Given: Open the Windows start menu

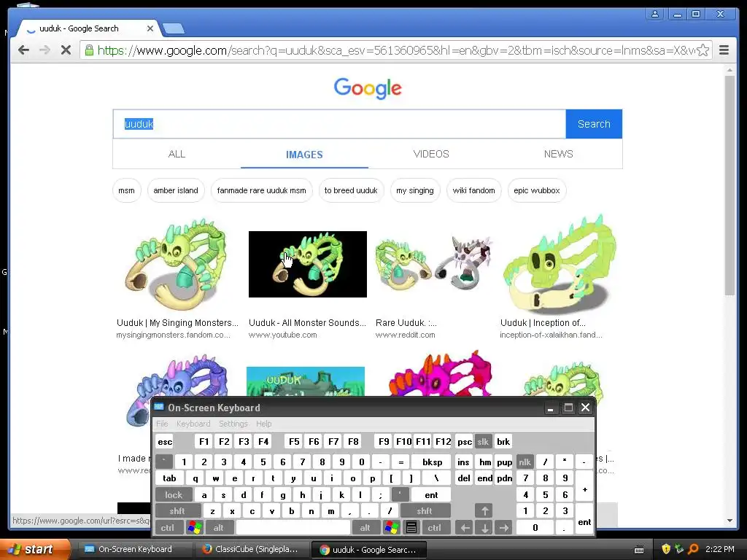Looking at the screenshot, I should click(x=34, y=549).
